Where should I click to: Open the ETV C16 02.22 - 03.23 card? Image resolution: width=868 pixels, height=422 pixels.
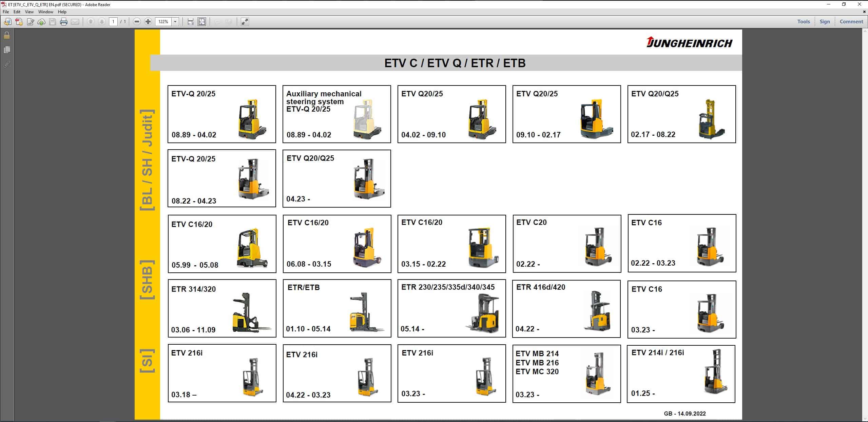682,243
